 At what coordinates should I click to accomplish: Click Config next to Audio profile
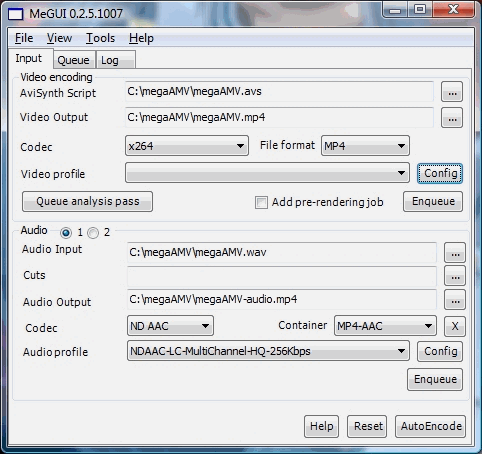(x=440, y=351)
